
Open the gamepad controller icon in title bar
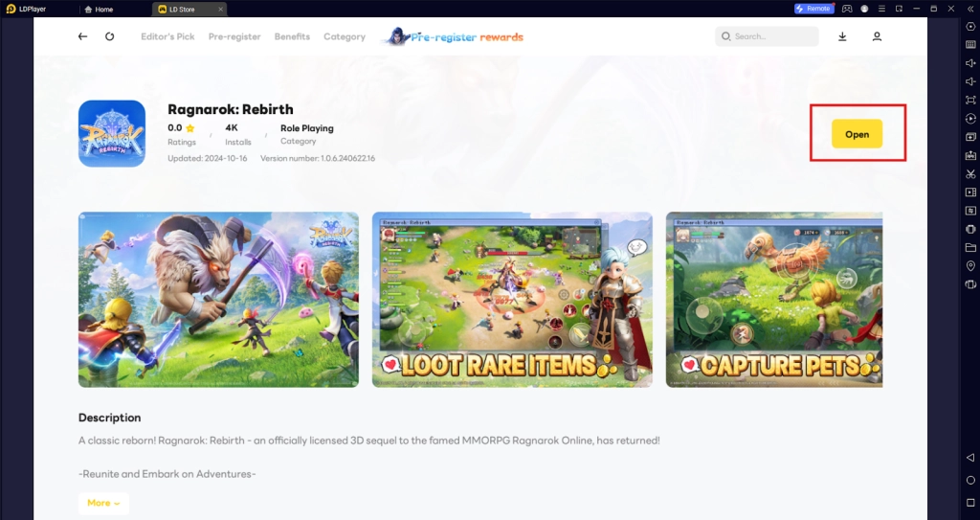pyautogui.click(x=847, y=9)
